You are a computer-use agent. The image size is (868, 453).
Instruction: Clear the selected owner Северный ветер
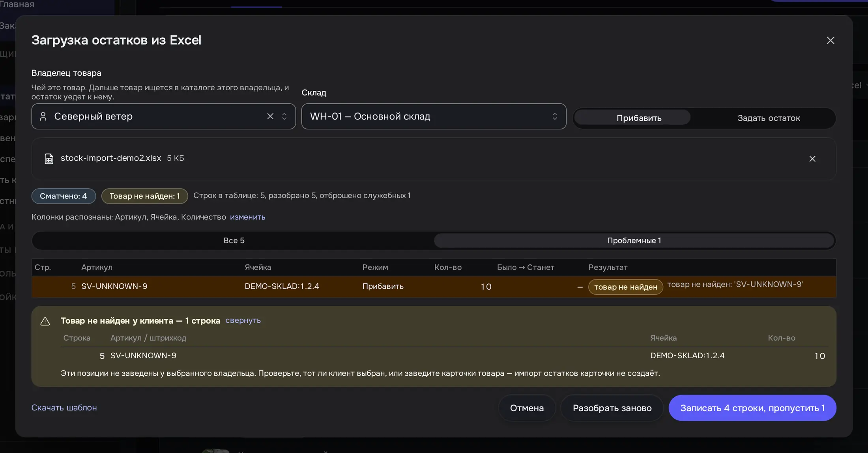(x=270, y=116)
